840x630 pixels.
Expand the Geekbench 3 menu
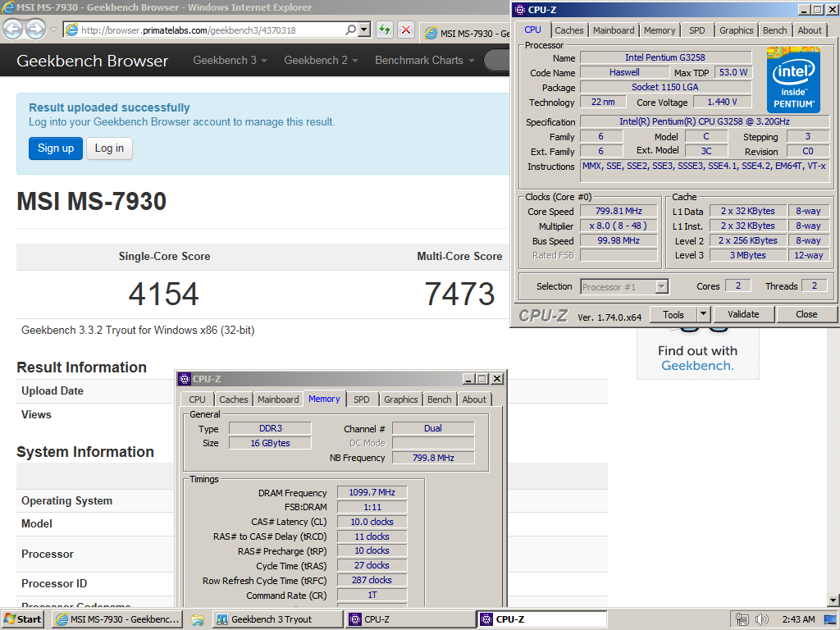click(230, 61)
